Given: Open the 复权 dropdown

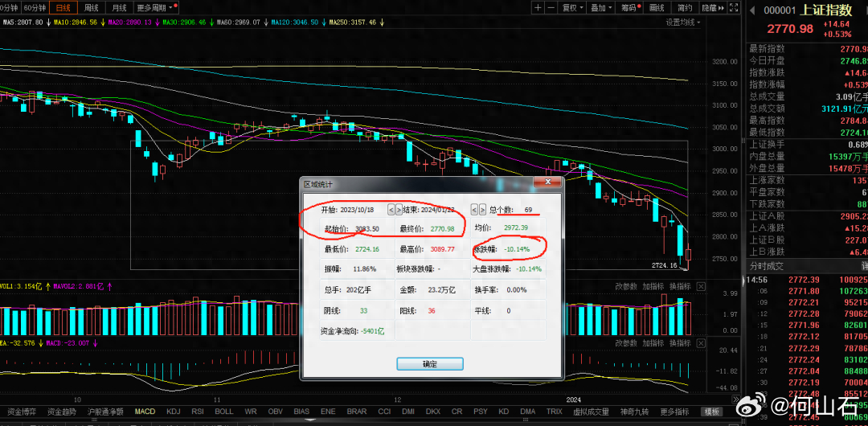Looking at the screenshot, I should click(573, 8).
